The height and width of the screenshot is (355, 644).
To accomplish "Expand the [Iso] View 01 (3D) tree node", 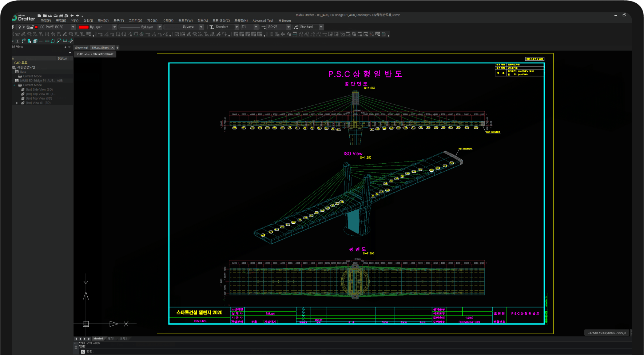I will (17, 103).
